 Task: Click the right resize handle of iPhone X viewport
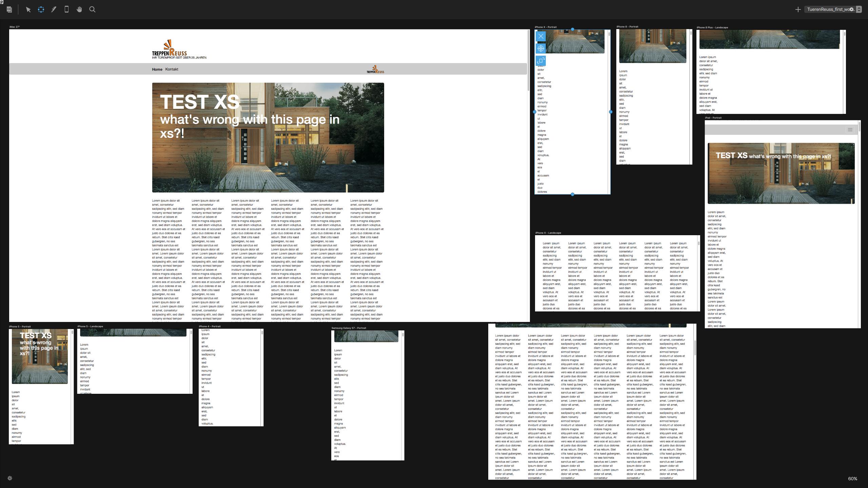[611, 112]
